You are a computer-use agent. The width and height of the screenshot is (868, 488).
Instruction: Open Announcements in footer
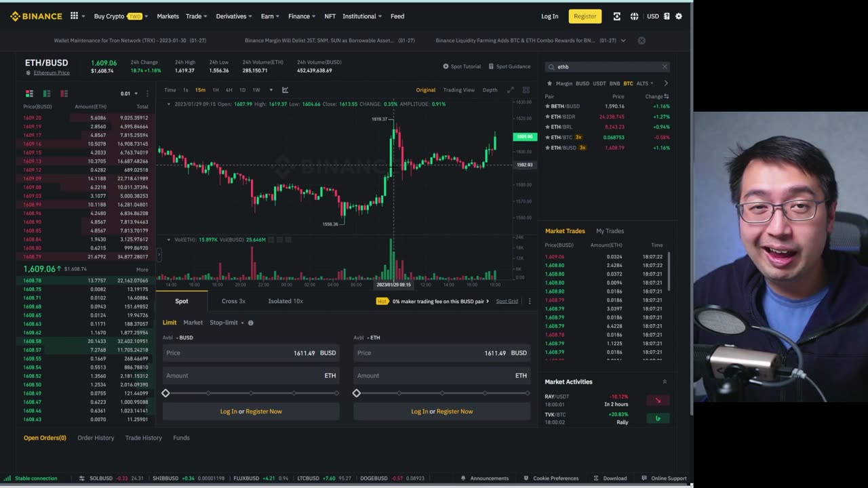(x=485, y=479)
